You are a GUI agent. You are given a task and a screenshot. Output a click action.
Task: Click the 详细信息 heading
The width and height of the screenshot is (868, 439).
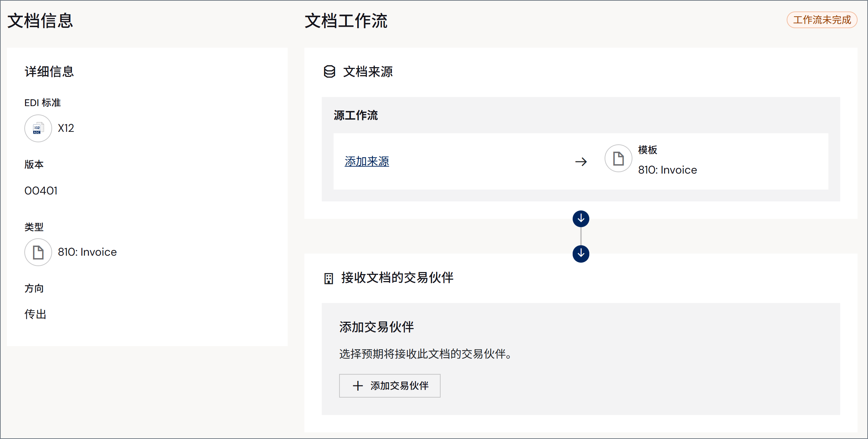[x=49, y=72]
